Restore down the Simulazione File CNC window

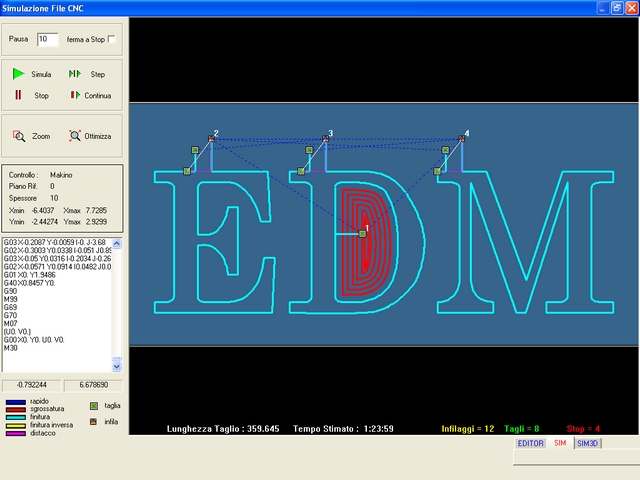617,8
